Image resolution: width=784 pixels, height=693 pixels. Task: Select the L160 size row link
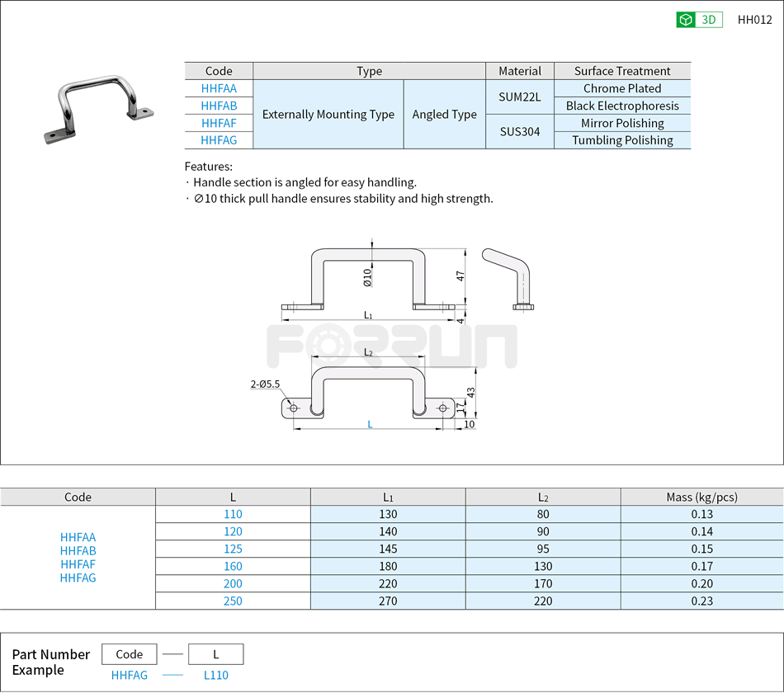tap(233, 566)
